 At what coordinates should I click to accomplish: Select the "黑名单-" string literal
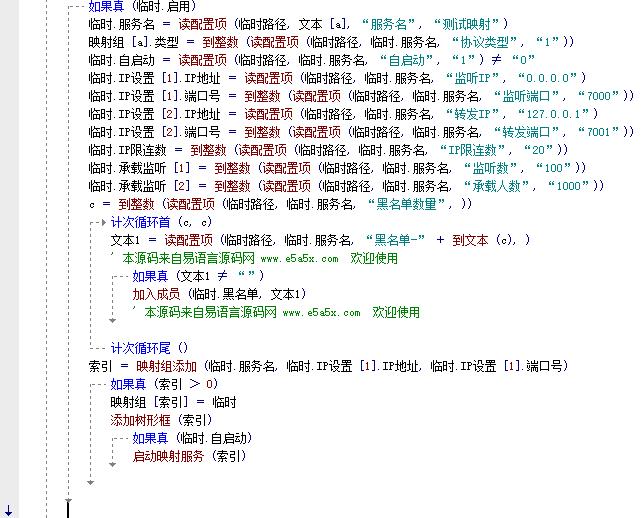click(394, 240)
